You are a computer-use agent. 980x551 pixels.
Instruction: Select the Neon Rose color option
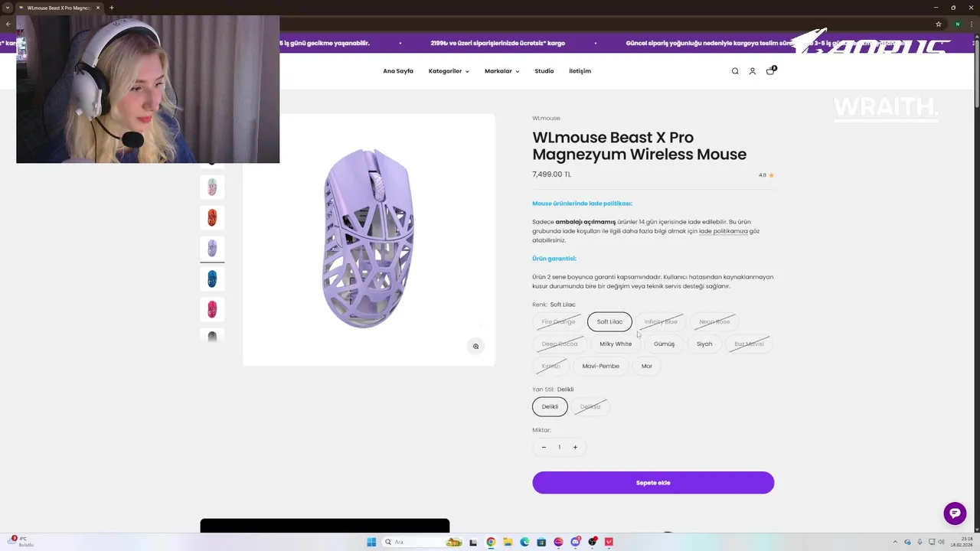(x=714, y=322)
